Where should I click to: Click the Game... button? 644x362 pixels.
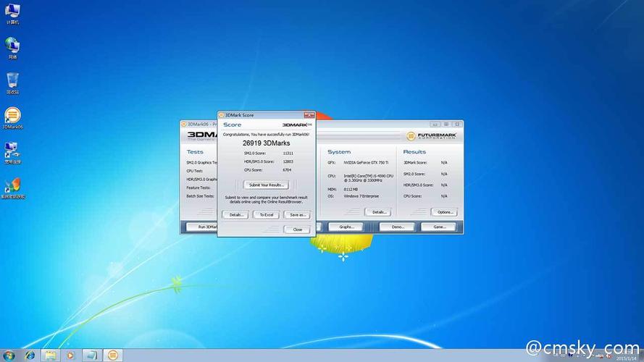coord(438,227)
